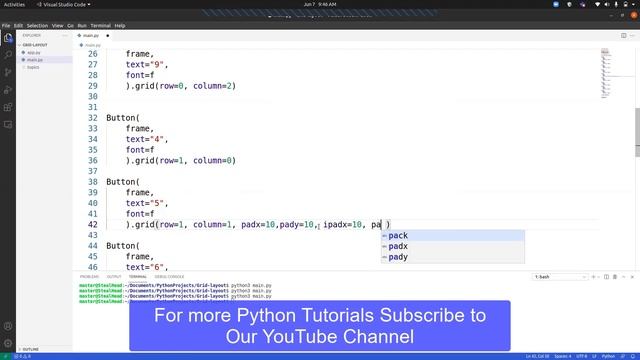The width and height of the screenshot is (640, 360).
Task: Click Python language mode in status bar
Action: [608, 356]
